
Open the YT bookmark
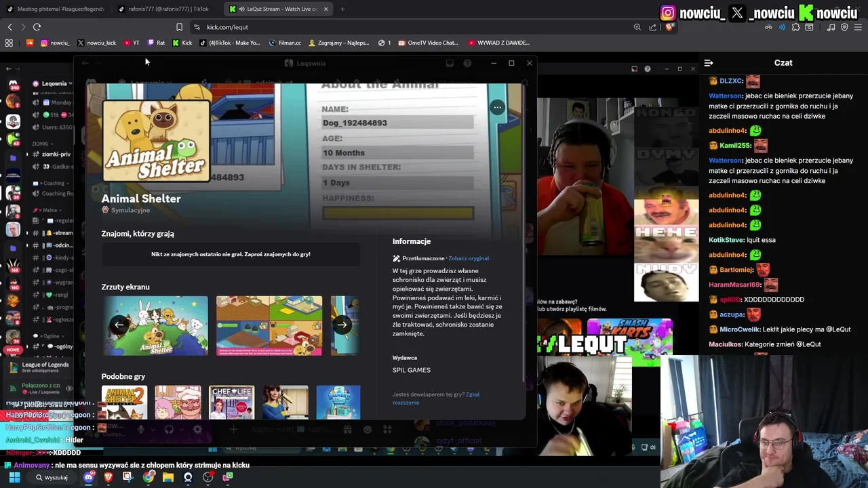coord(132,43)
